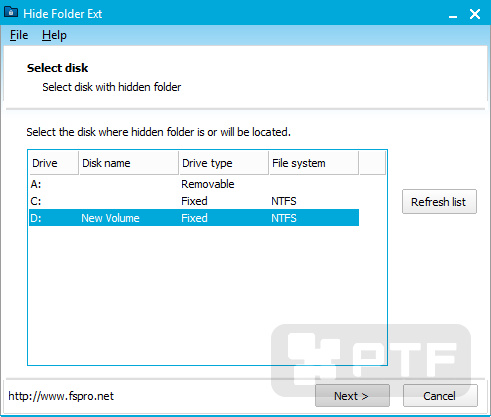Select the D: drive row
The image size is (491, 417).
pyautogui.click(x=194, y=218)
